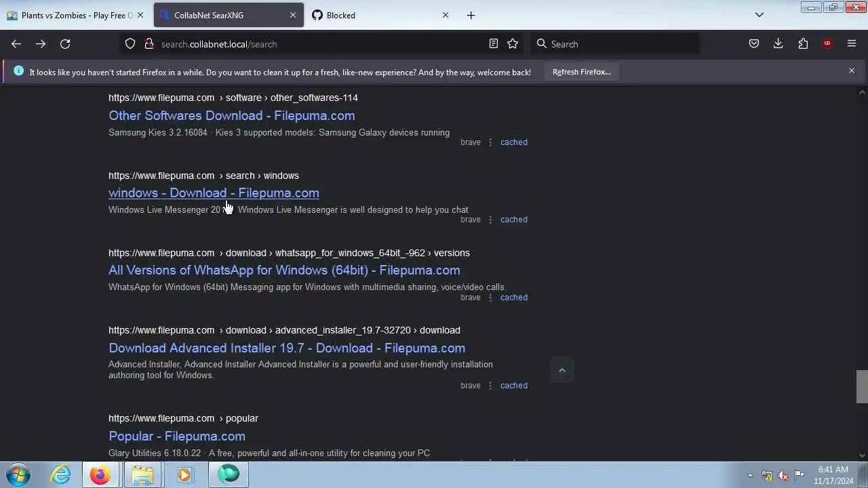Screen dimensions: 868x488
Task: Open the Firefox Downloads panel
Action: coord(778,44)
